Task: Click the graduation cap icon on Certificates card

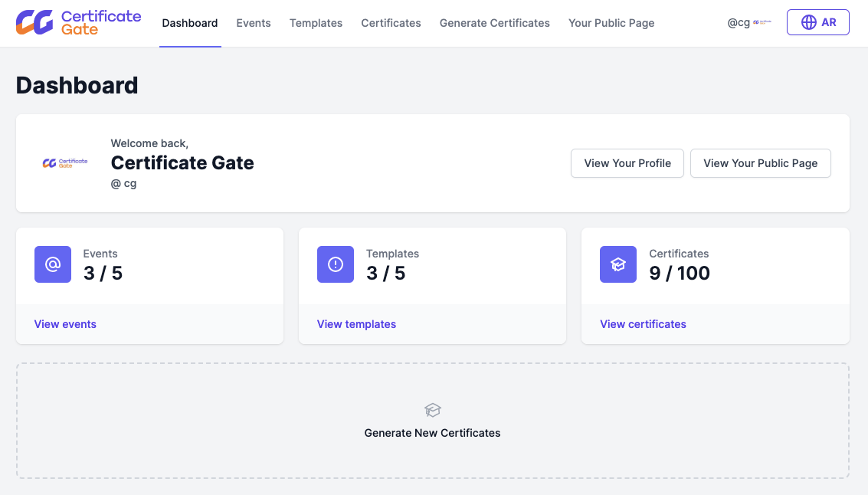Action: point(617,264)
